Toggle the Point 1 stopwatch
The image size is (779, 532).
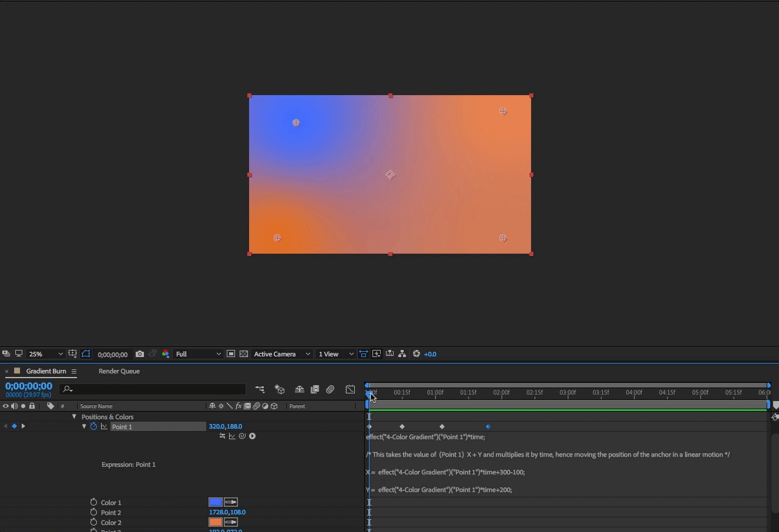pyautogui.click(x=93, y=426)
